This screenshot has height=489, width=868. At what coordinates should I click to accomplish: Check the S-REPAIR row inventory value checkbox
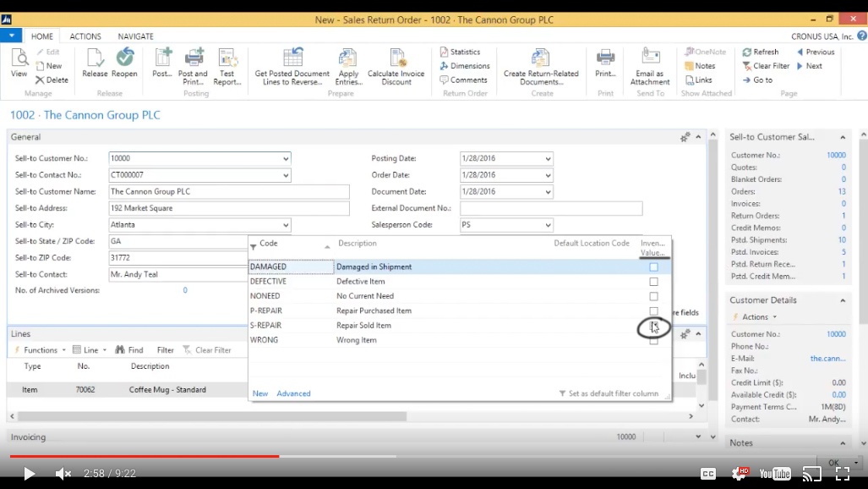[654, 326]
